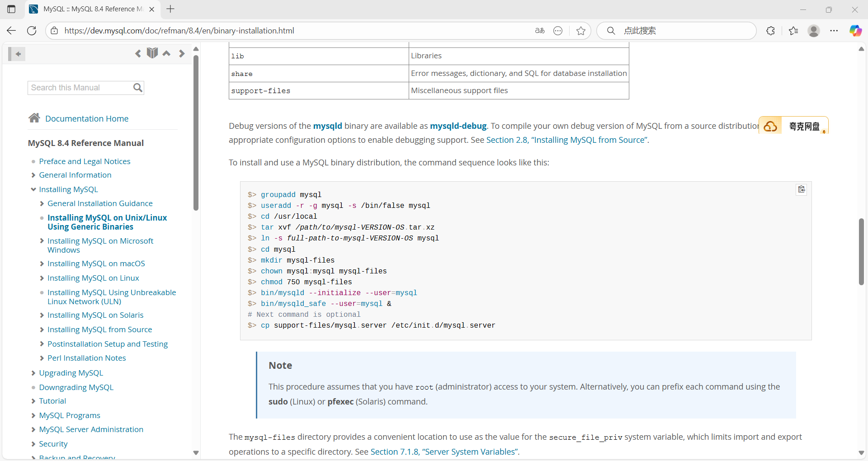Open MySQL Server Administration section
Image resolution: width=868 pixels, height=461 pixels.
91,429
